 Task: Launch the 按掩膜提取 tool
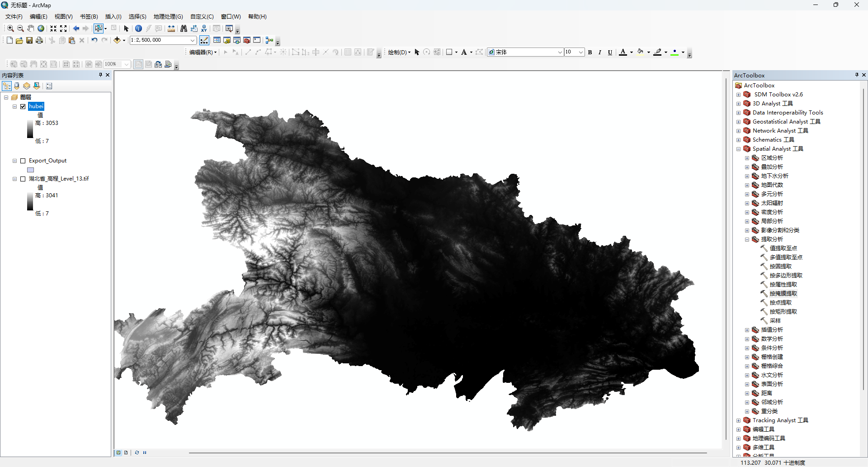783,294
